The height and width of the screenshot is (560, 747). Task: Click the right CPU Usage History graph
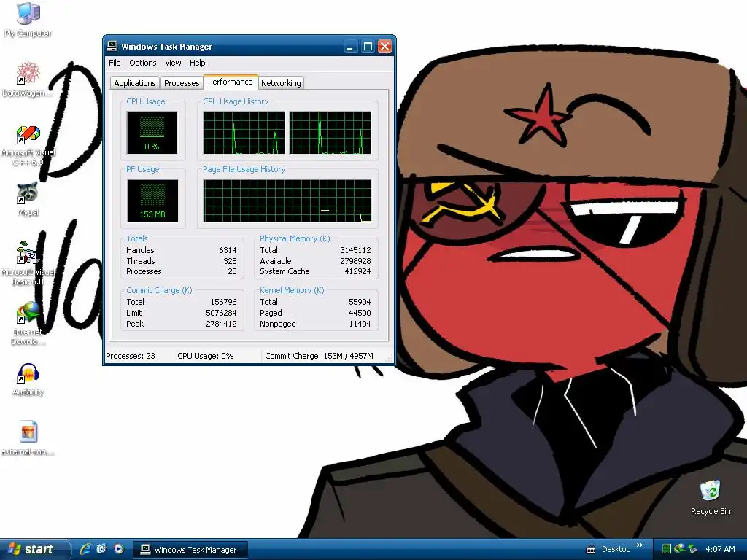tap(330, 133)
